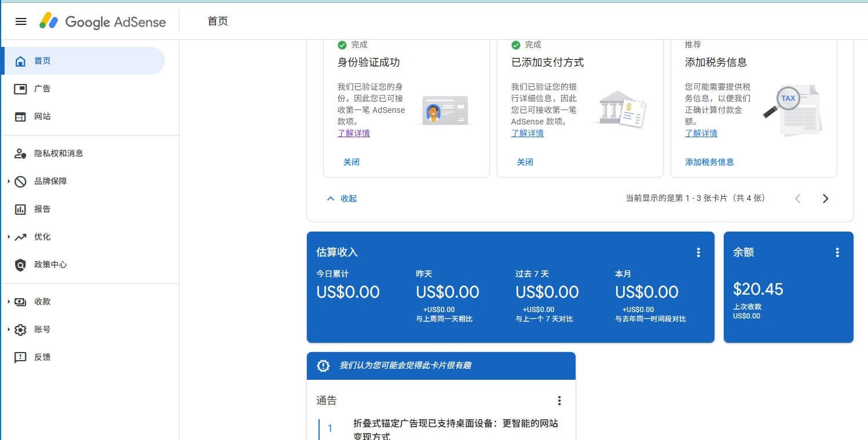Expand the 账号 sidebar section
The width and height of the screenshot is (868, 440).
(x=9, y=329)
